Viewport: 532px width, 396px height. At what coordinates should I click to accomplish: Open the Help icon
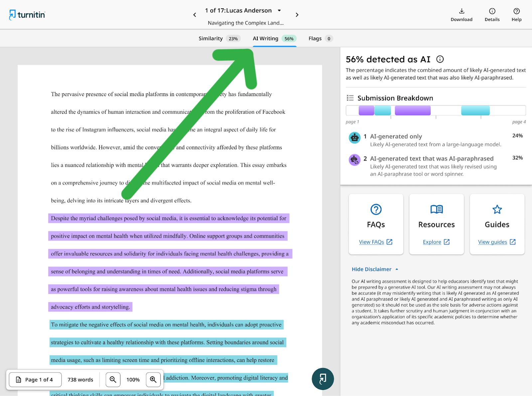(516, 11)
